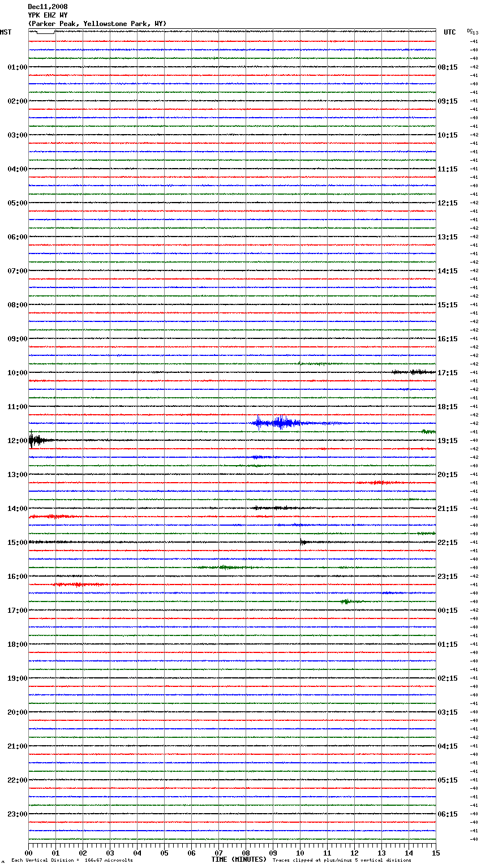Click the "08:15" UTC time label
The height and width of the screenshot is (868, 481).
pos(448,67)
